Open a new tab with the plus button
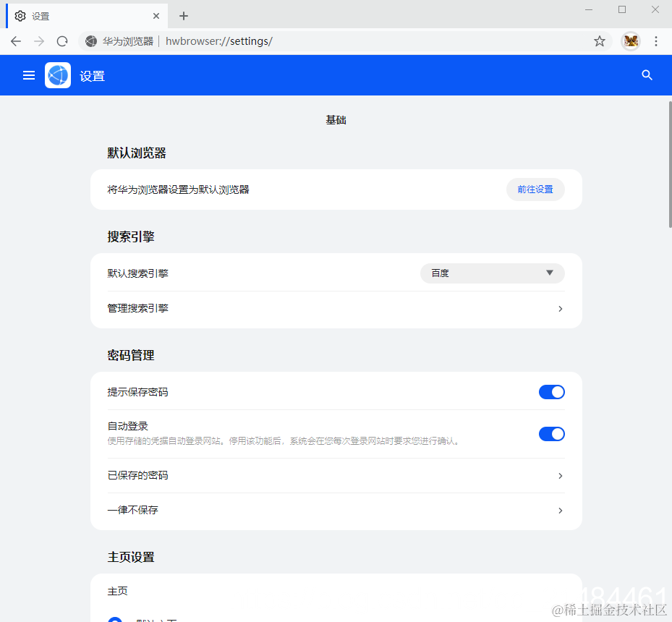 pyautogui.click(x=183, y=15)
